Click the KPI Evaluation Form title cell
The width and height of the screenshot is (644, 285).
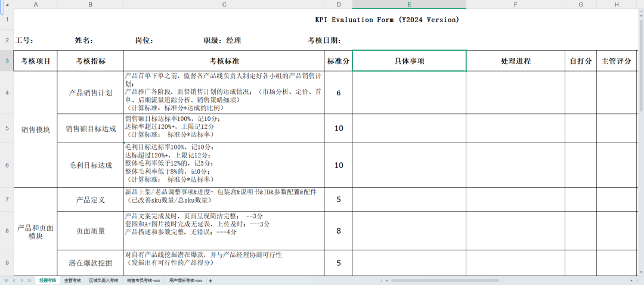pos(387,19)
